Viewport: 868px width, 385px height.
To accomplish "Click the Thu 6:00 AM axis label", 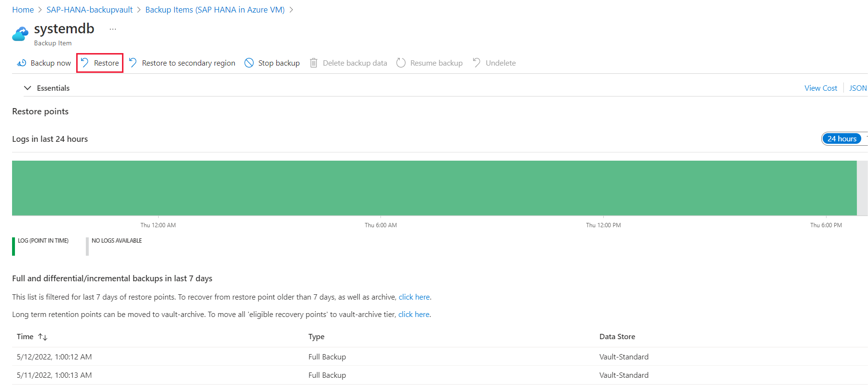I will click(x=380, y=225).
